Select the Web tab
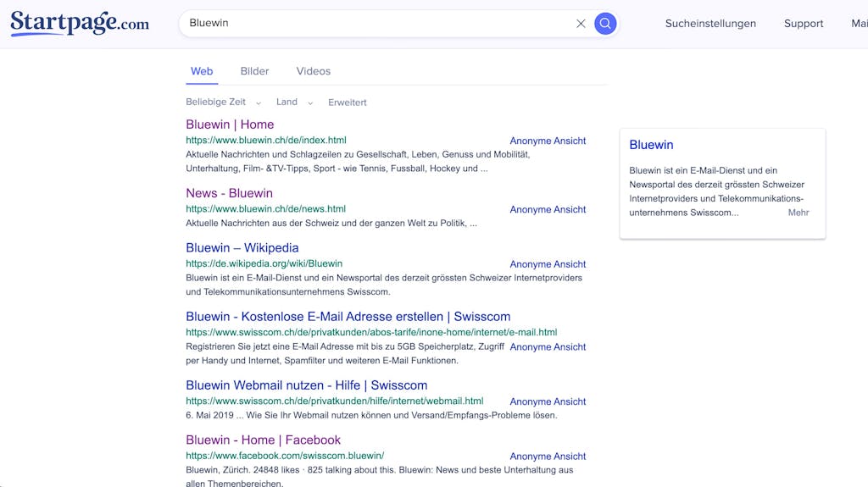Viewport: 868px width, 487px height. (202, 71)
